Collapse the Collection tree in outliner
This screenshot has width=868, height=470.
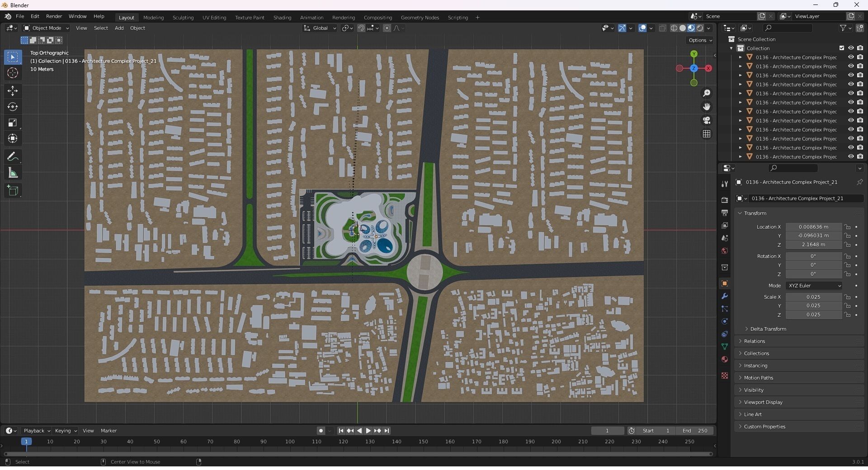click(x=731, y=48)
